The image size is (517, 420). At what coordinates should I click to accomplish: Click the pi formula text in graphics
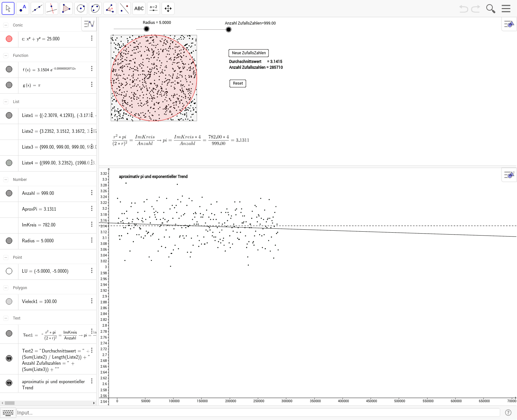pos(181,140)
